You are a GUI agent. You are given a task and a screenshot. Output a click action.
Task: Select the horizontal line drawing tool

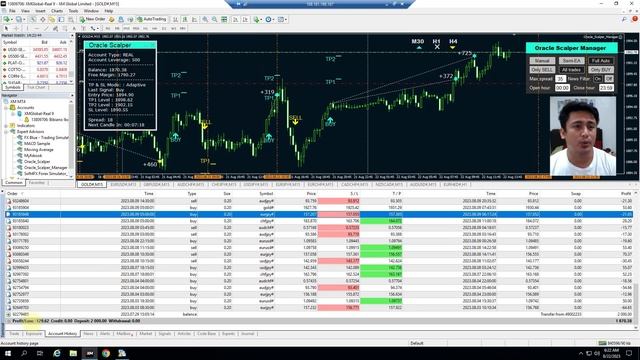point(37,29)
